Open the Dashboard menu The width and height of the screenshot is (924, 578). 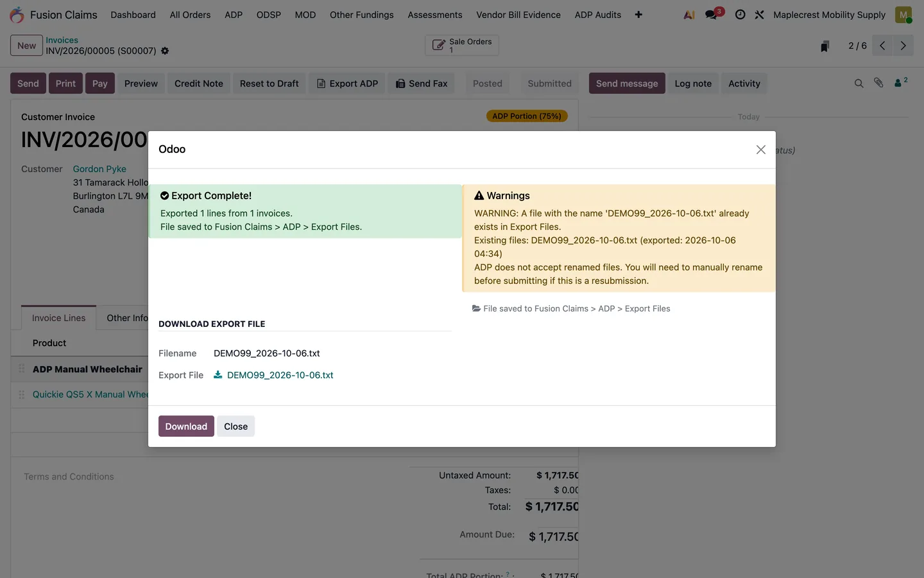coord(133,15)
